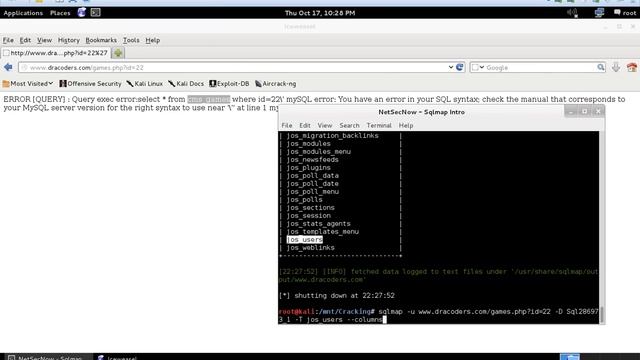Switch to Iceweasel taskbar item

click(x=117, y=357)
